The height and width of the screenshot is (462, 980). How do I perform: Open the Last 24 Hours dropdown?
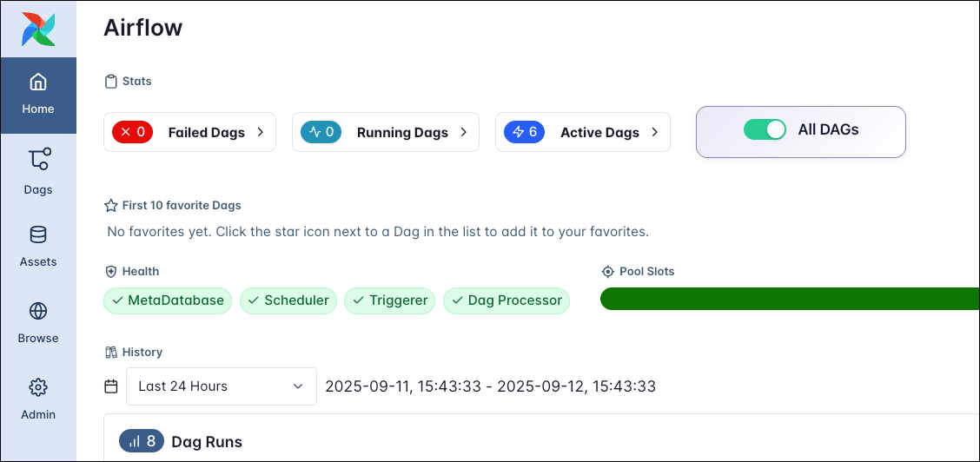pyautogui.click(x=221, y=386)
